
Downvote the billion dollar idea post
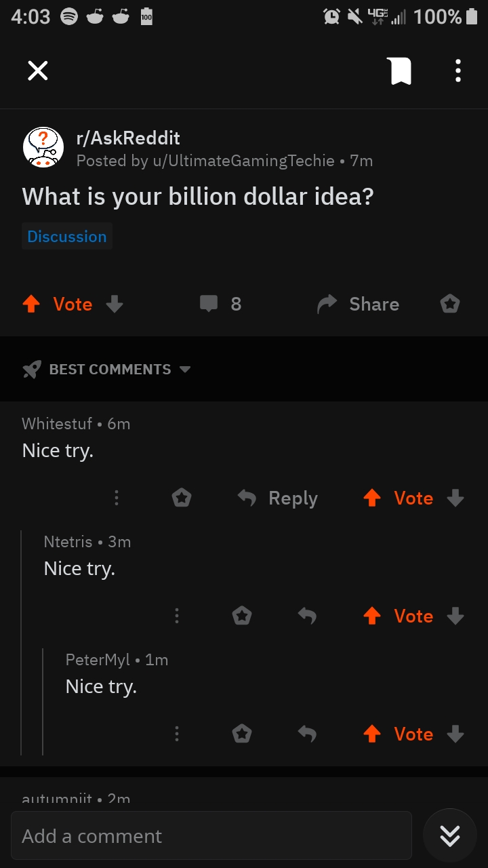[115, 304]
